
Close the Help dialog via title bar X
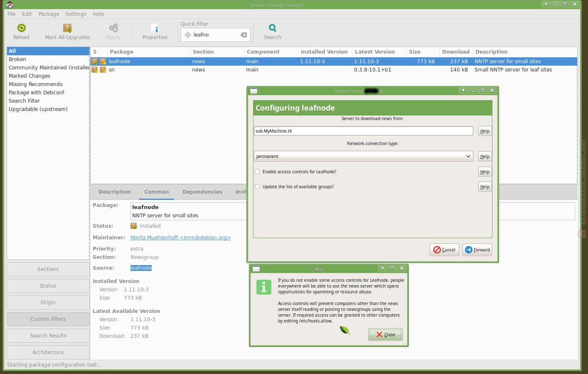402,268
